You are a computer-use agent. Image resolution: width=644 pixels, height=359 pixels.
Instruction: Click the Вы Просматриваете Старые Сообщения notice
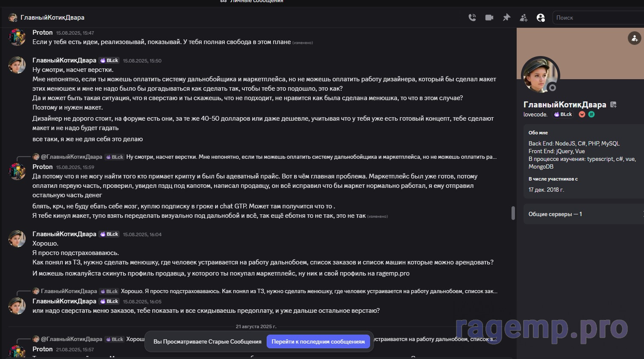click(x=207, y=341)
